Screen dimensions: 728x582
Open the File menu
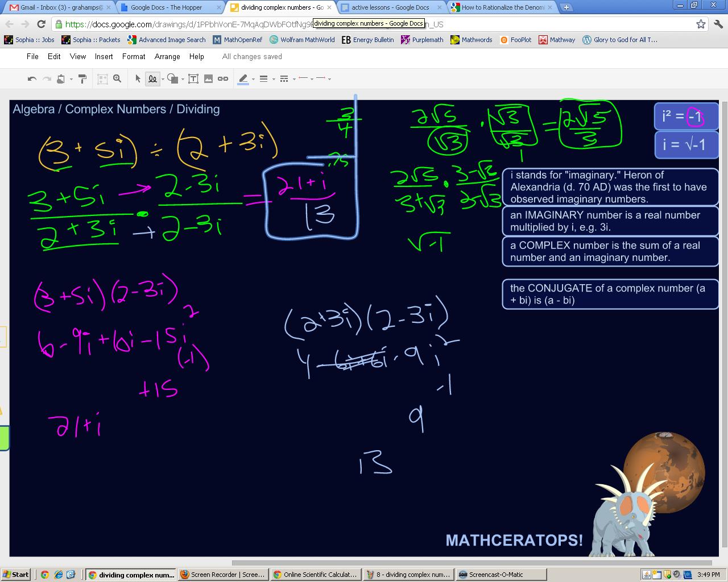tap(32, 56)
